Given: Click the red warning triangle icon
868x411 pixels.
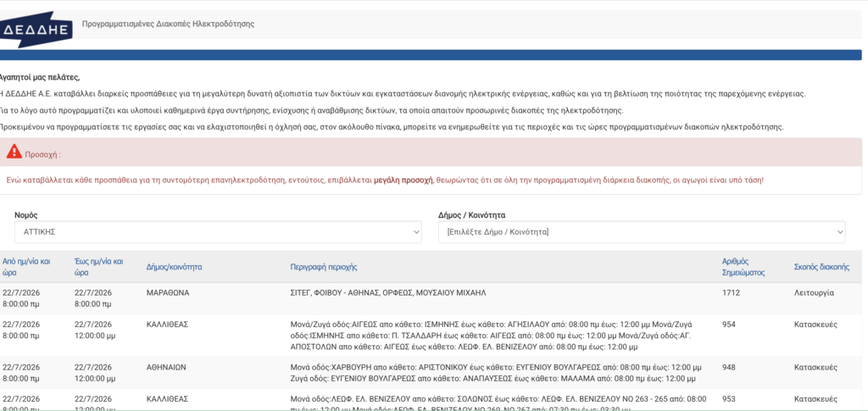Looking at the screenshot, I should 14,151.
